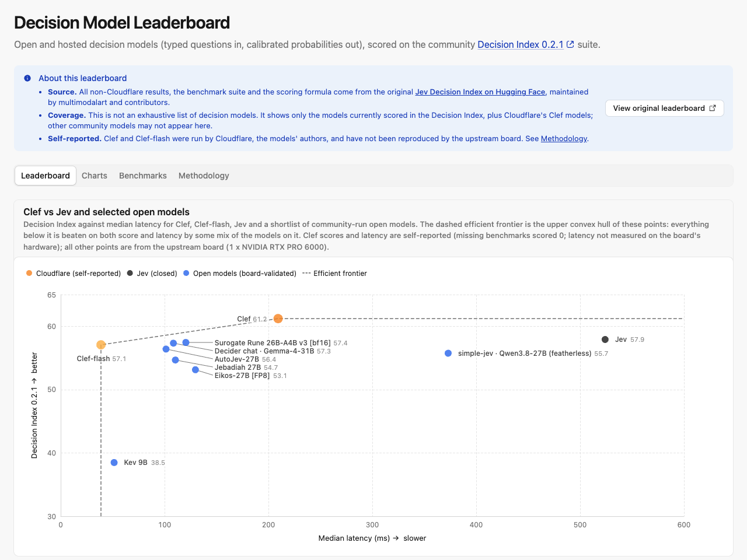The width and height of the screenshot is (747, 560).
Task: Click the About this leaderboard heading
Action: point(82,78)
